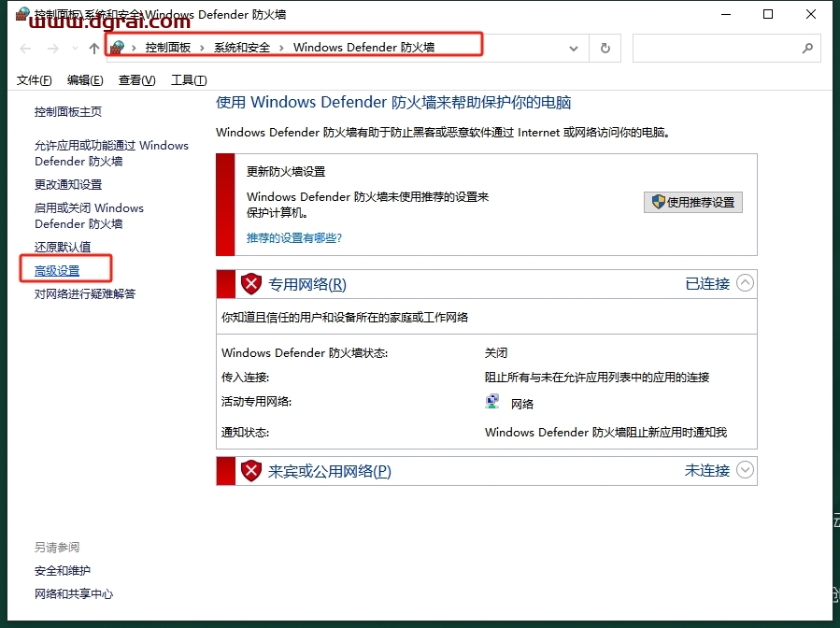
Task: Go up one level with the up arrow
Action: pyautogui.click(x=94, y=49)
